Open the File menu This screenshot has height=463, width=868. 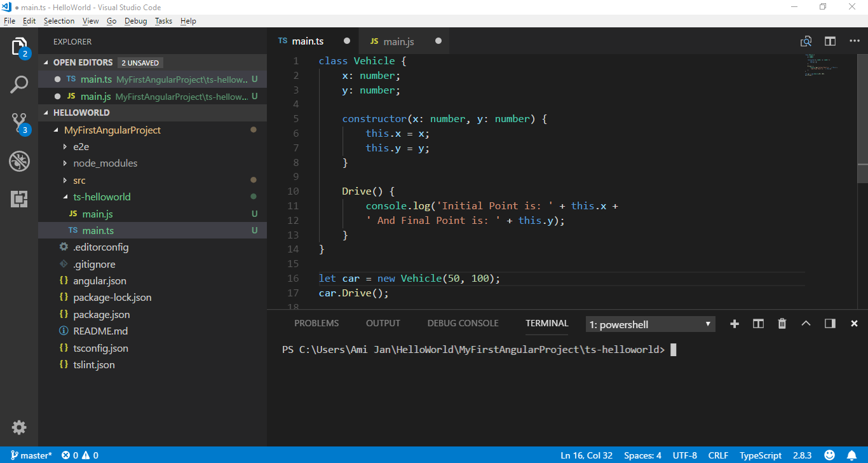pos(9,21)
